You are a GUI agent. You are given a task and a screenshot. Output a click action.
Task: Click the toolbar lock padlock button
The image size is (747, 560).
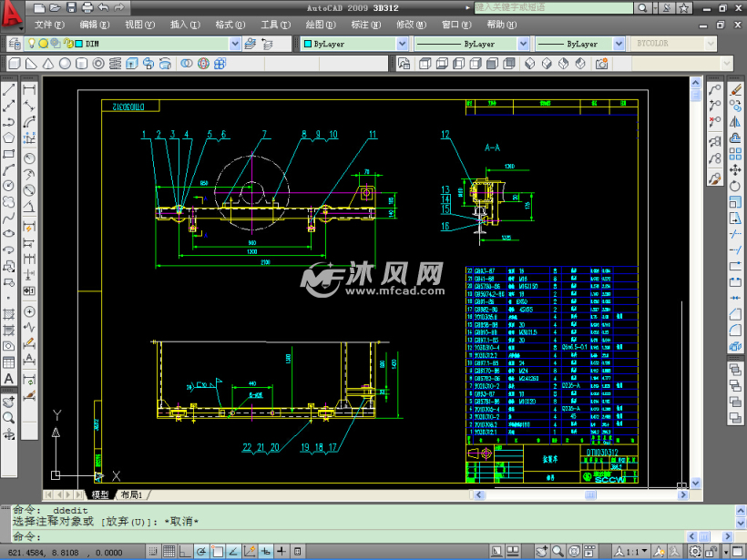[x=710, y=551]
